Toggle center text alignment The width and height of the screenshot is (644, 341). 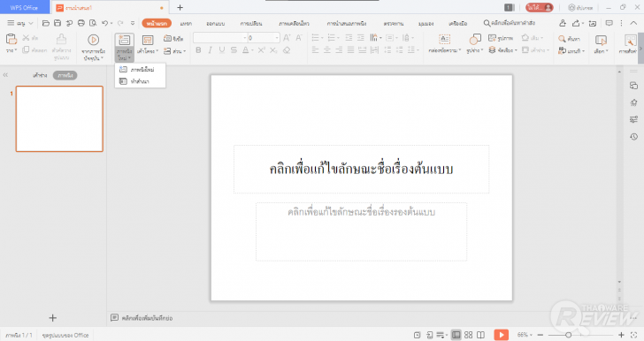(327, 50)
